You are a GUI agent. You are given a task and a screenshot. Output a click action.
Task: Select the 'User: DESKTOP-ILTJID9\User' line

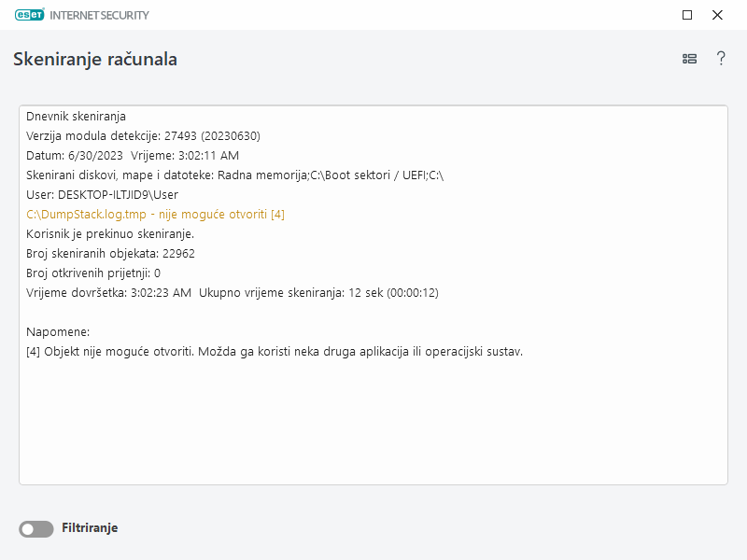pos(102,195)
